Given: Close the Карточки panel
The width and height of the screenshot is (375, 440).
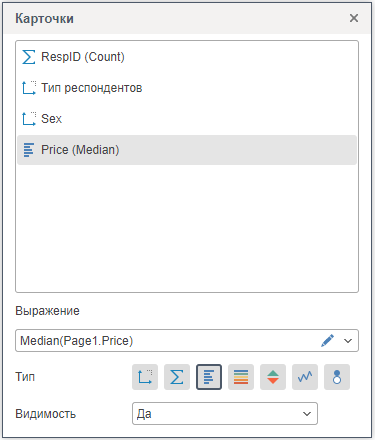Looking at the screenshot, I should click(354, 18).
